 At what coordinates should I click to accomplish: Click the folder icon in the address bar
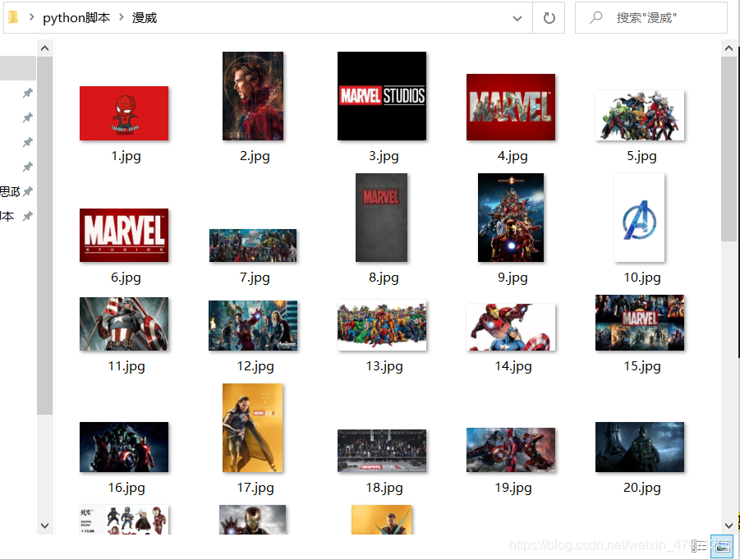(14, 17)
